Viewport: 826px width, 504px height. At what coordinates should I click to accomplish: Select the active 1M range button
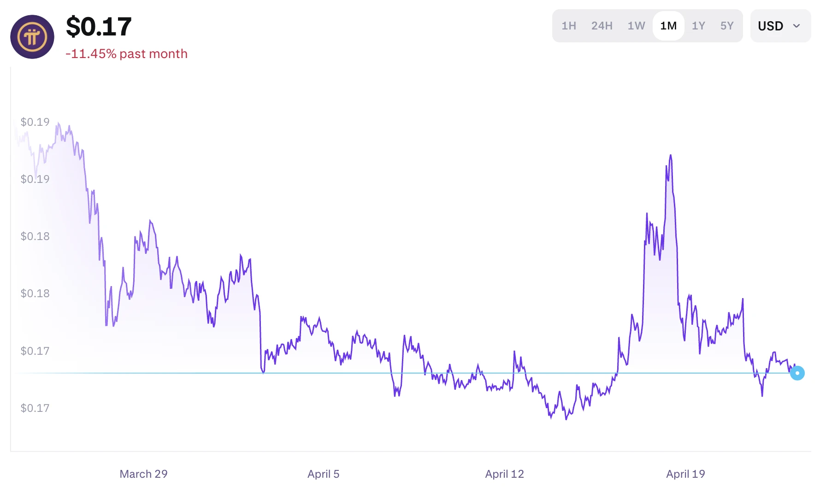click(x=668, y=26)
